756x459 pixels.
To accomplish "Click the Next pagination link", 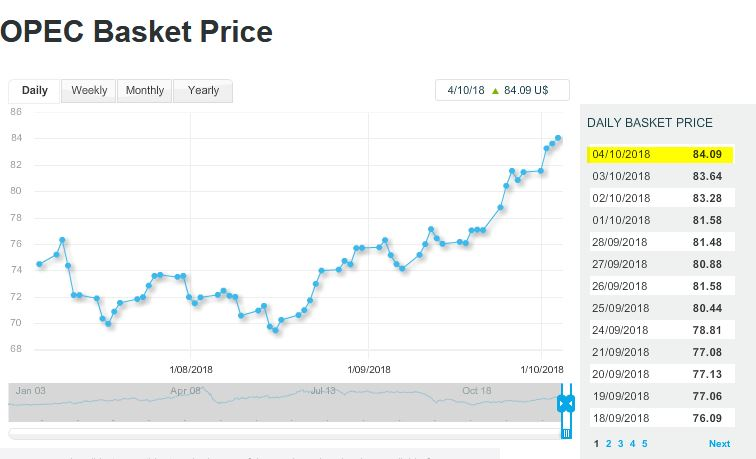I will coord(719,443).
